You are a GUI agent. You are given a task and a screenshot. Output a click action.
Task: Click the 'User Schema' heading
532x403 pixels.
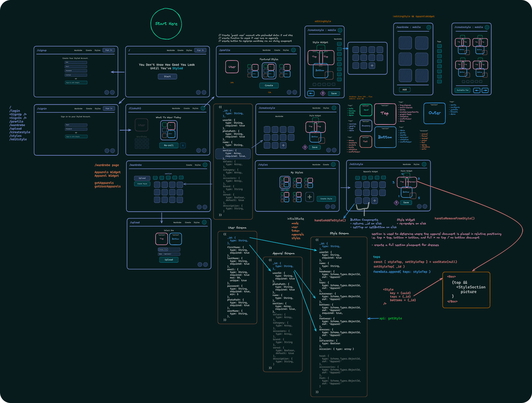click(237, 228)
